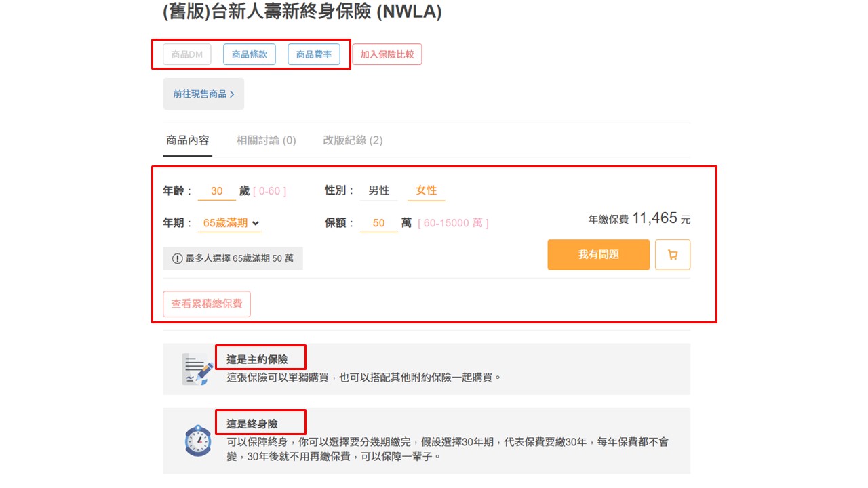Click the stopwatch icon for 這是終身險
This screenshot has width=868, height=488.
[x=198, y=441]
